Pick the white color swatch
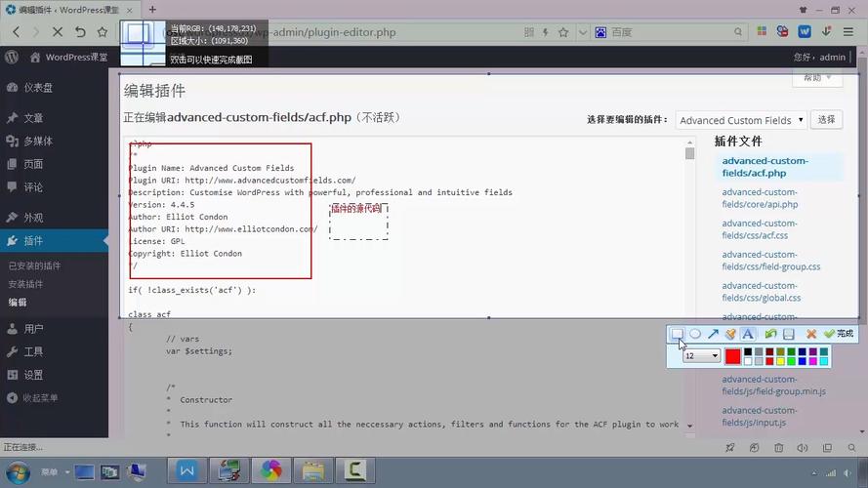 pyautogui.click(x=748, y=361)
